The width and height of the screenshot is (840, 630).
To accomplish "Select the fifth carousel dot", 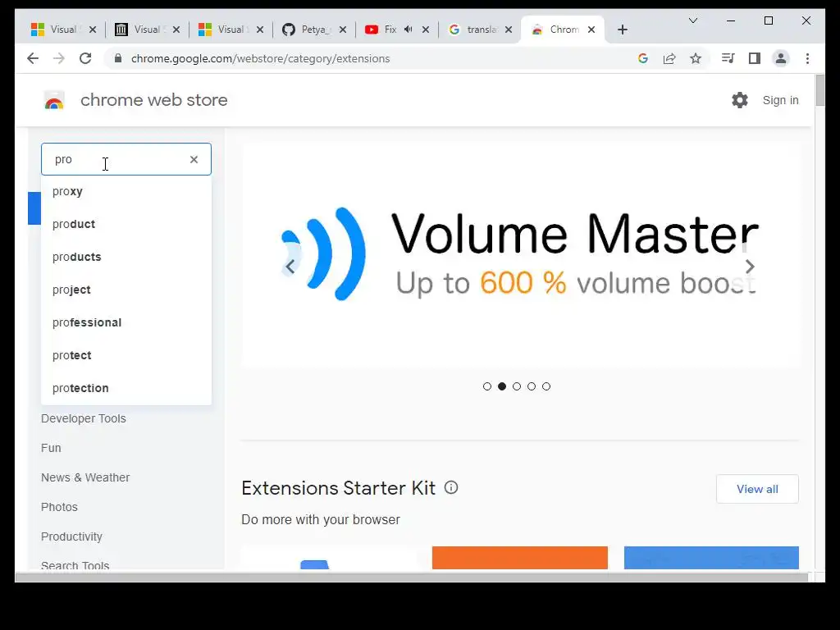I will [x=546, y=386].
